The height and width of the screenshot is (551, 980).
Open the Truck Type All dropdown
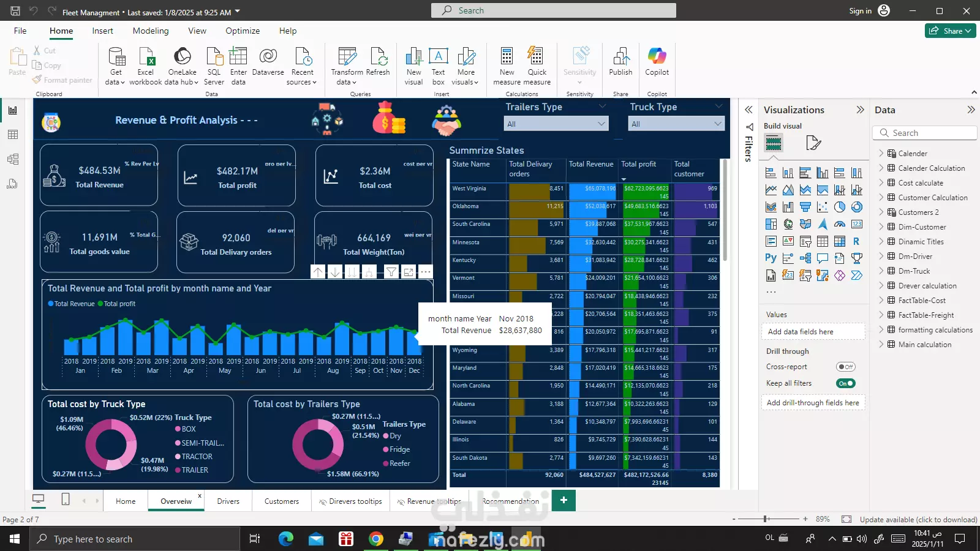click(676, 124)
